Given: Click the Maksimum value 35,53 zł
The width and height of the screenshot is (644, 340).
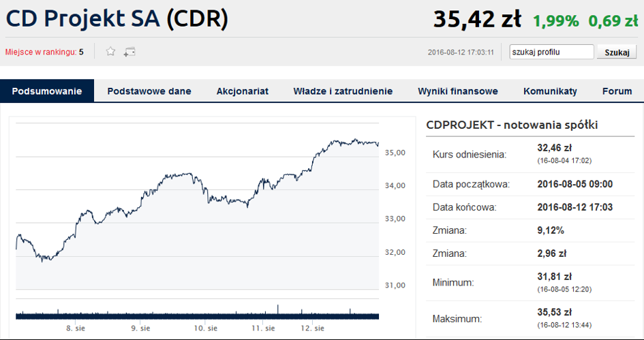Looking at the screenshot, I should [x=555, y=312].
